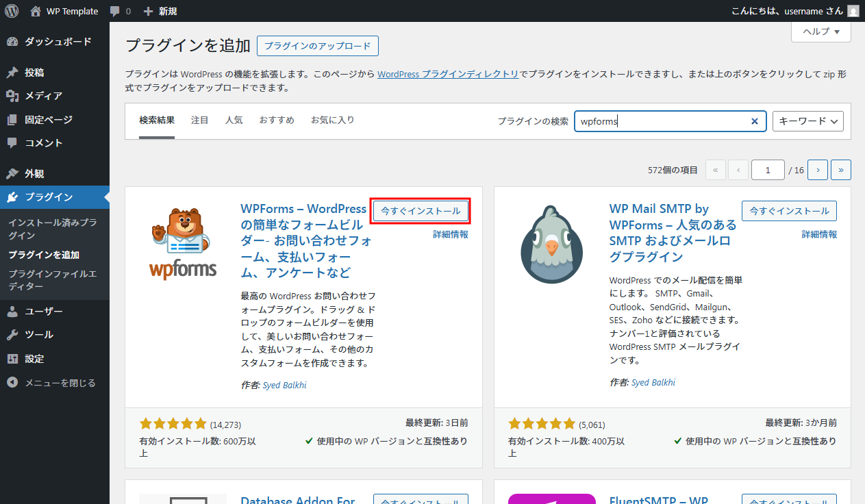This screenshot has width=865, height=504.
Task: Click the current page number field
Action: pyautogui.click(x=768, y=170)
